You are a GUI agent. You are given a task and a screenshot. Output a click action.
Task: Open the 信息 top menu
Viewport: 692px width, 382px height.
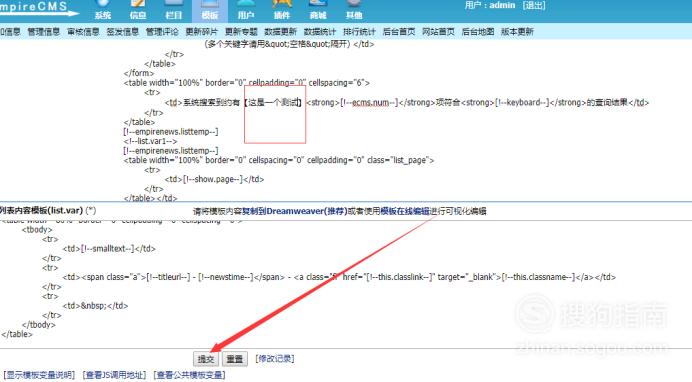(x=138, y=11)
